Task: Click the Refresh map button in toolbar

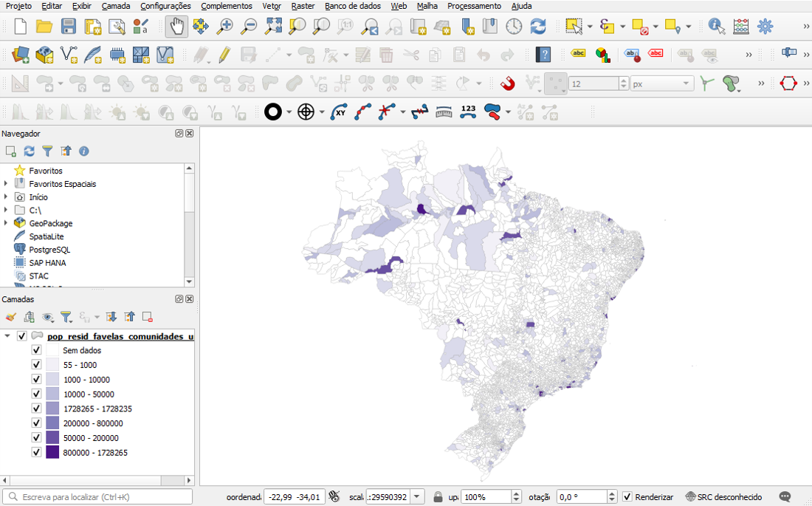Action: 538,27
